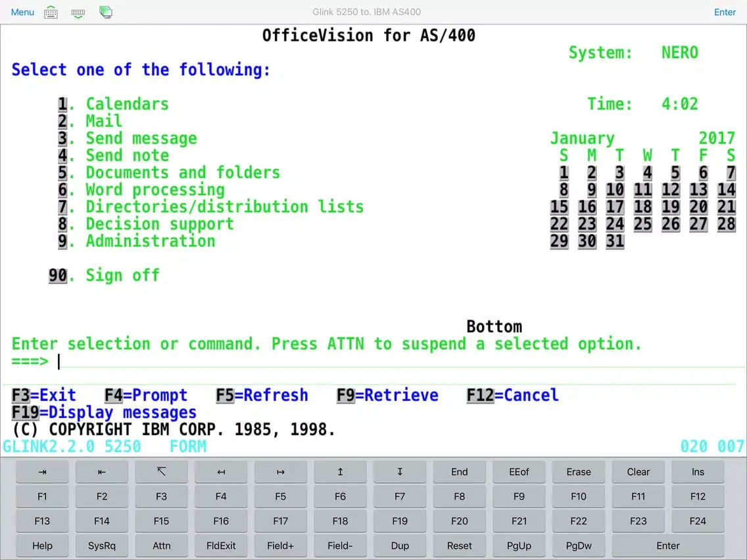Tap the Dup key
Viewport: 747px width, 560px height.
400,546
